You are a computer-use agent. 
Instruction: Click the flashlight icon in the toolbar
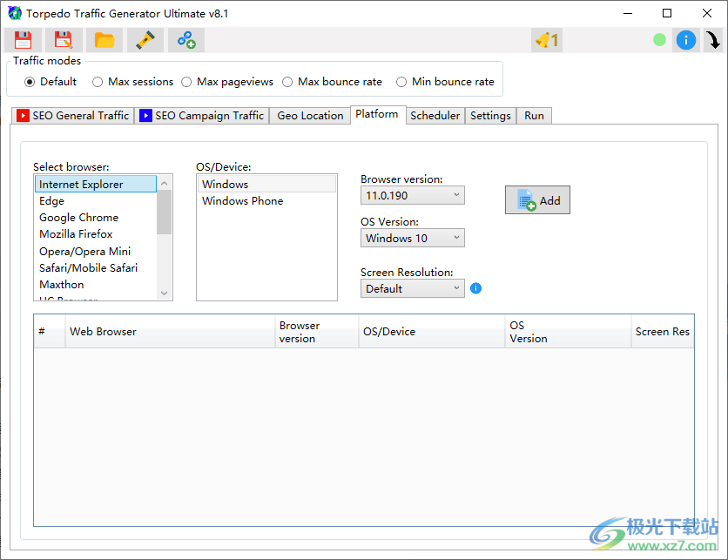[x=145, y=40]
